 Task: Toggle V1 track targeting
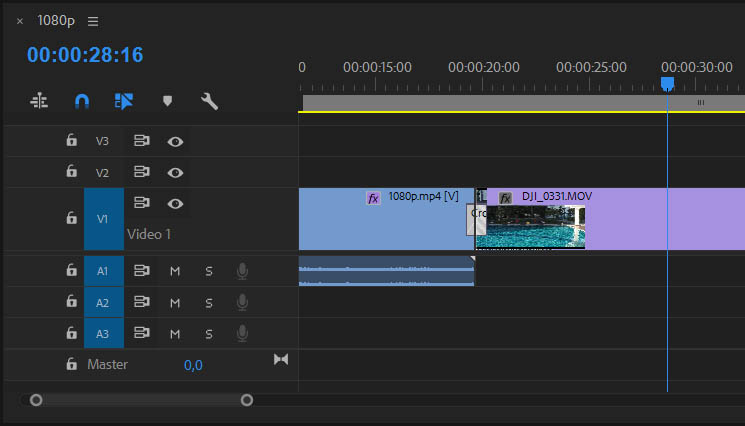[x=104, y=219]
